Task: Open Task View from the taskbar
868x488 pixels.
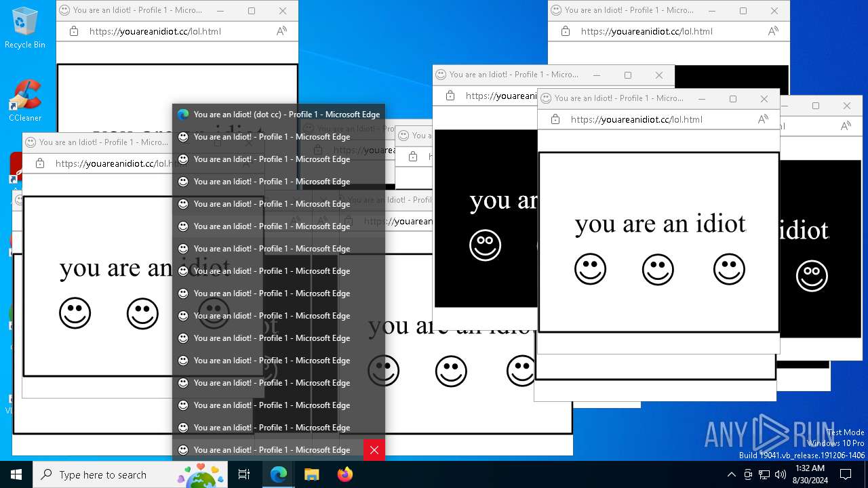Action: [x=244, y=474]
